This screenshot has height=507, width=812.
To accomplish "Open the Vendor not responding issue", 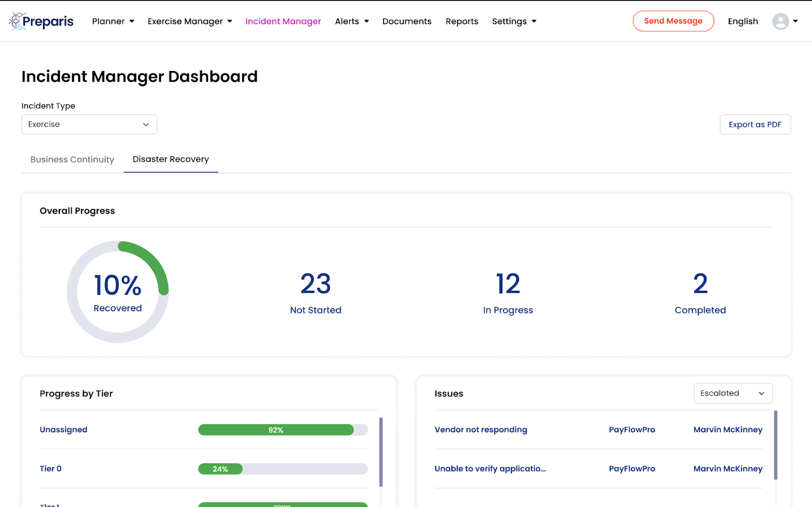I will [481, 430].
